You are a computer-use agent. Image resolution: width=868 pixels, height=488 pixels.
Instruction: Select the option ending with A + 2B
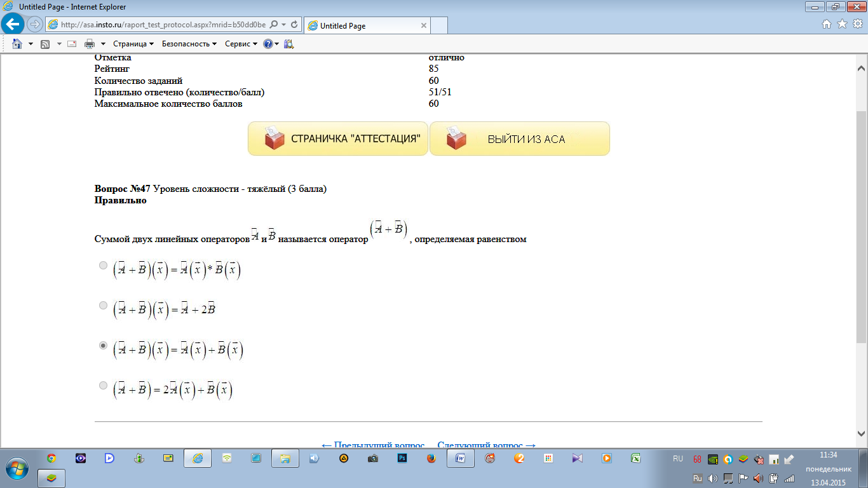pyautogui.click(x=104, y=306)
